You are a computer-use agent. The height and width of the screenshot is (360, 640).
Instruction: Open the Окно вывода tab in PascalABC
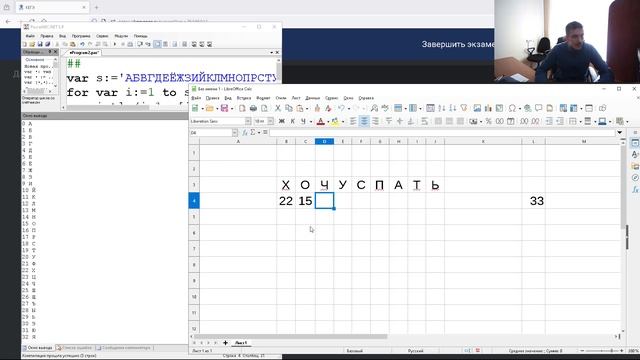[x=38, y=348]
